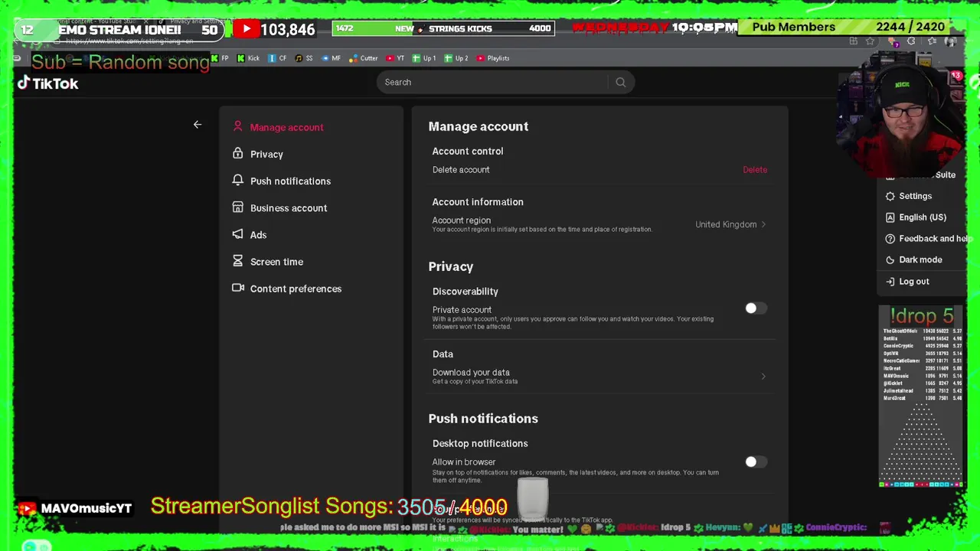The height and width of the screenshot is (551, 980).
Task: Open the MF bookmark
Action: point(331,58)
